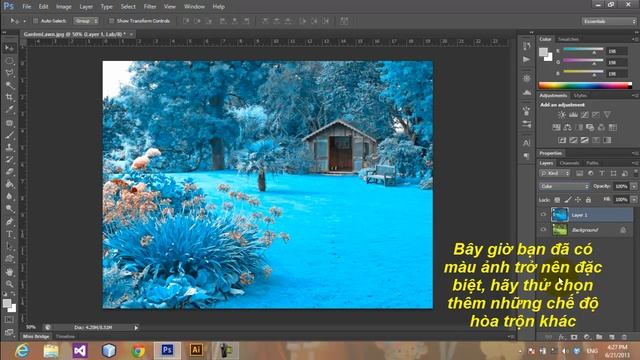640x360 pixels.
Task: Select the Magic Wand tool
Action: [9, 85]
